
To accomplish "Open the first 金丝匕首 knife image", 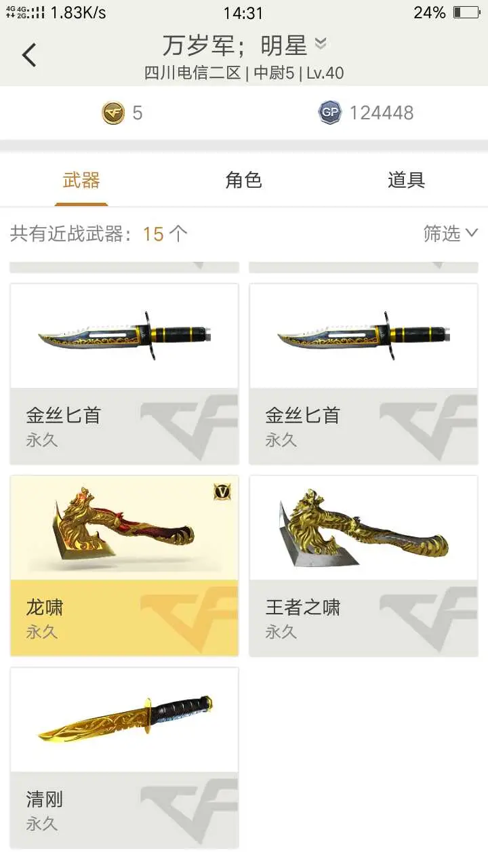I will click(125, 336).
